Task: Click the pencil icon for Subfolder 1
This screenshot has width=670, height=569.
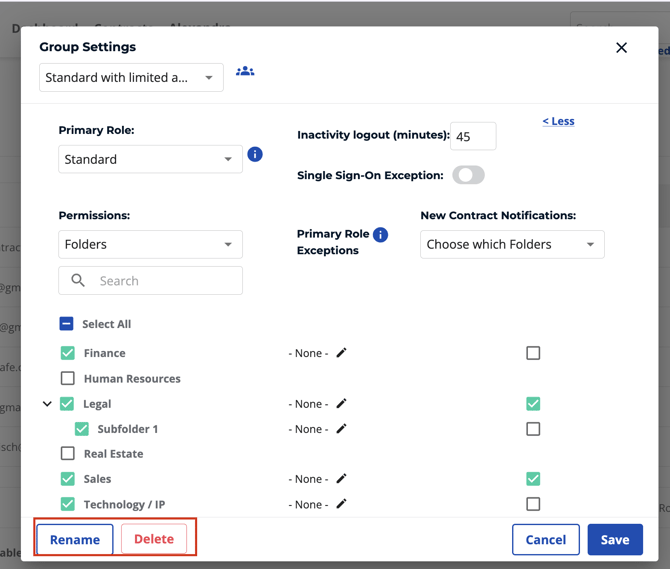Action: [341, 429]
